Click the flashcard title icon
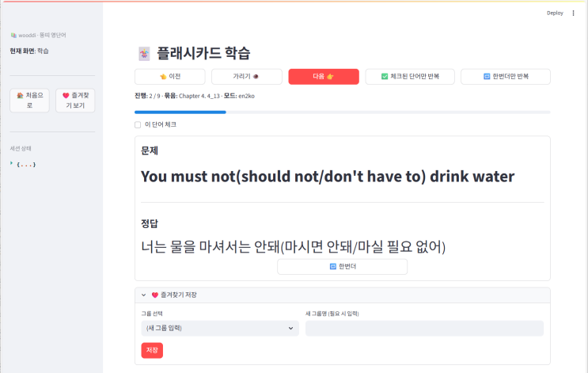The width and height of the screenshot is (588, 373). pos(144,54)
